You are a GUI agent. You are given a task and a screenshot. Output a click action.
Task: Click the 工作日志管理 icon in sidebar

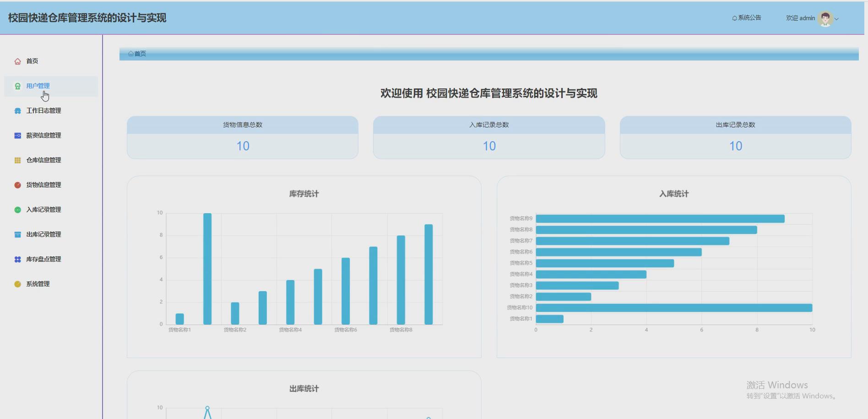point(17,110)
